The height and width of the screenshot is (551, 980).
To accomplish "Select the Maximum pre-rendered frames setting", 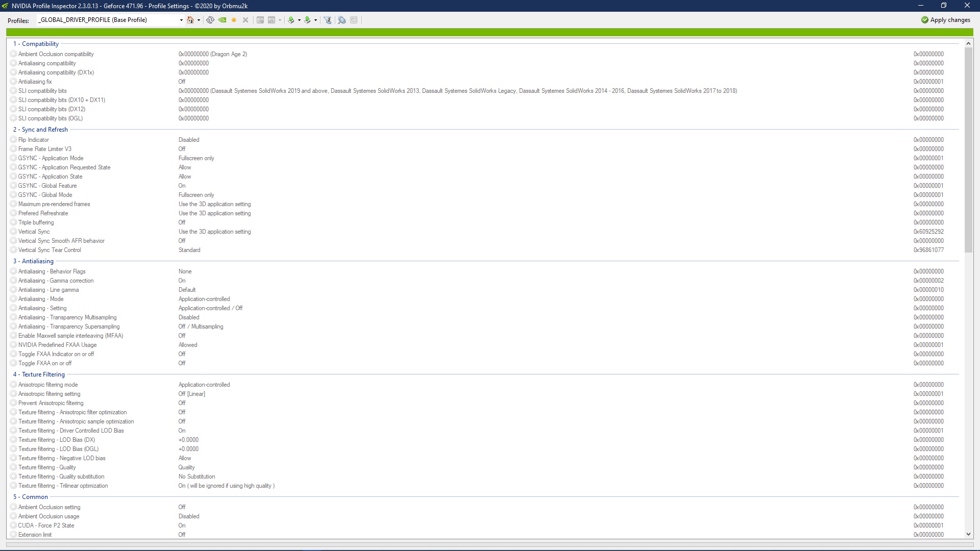I will (484, 204).
